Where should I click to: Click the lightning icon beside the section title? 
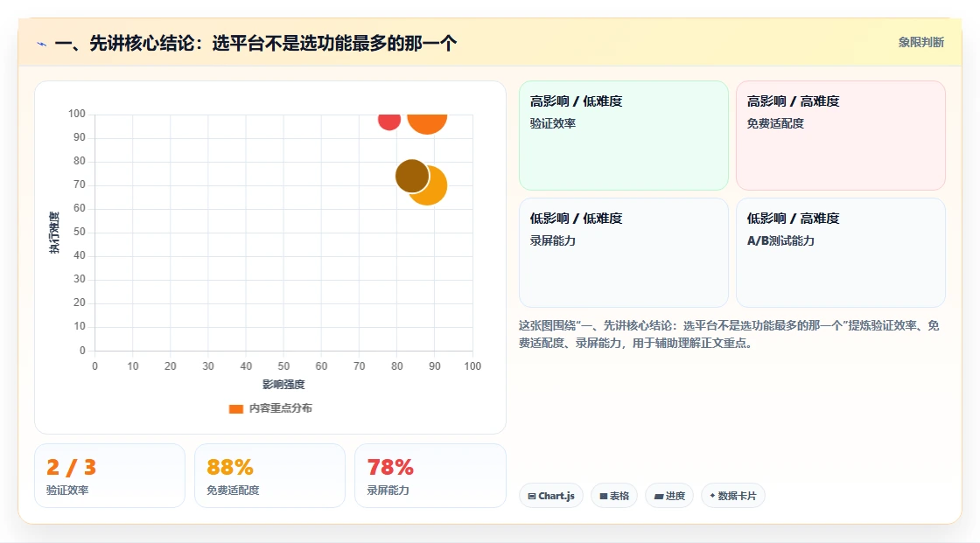click(x=42, y=44)
